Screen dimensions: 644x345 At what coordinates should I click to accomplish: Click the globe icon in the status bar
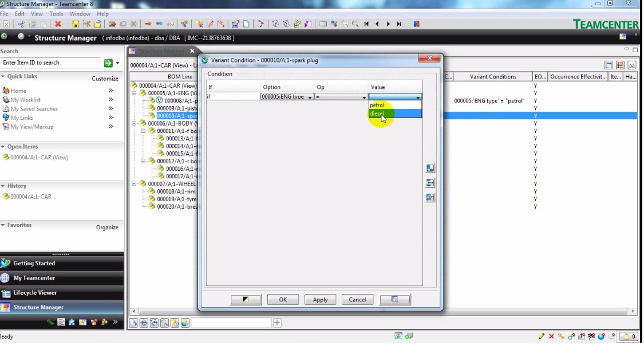click(601, 336)
